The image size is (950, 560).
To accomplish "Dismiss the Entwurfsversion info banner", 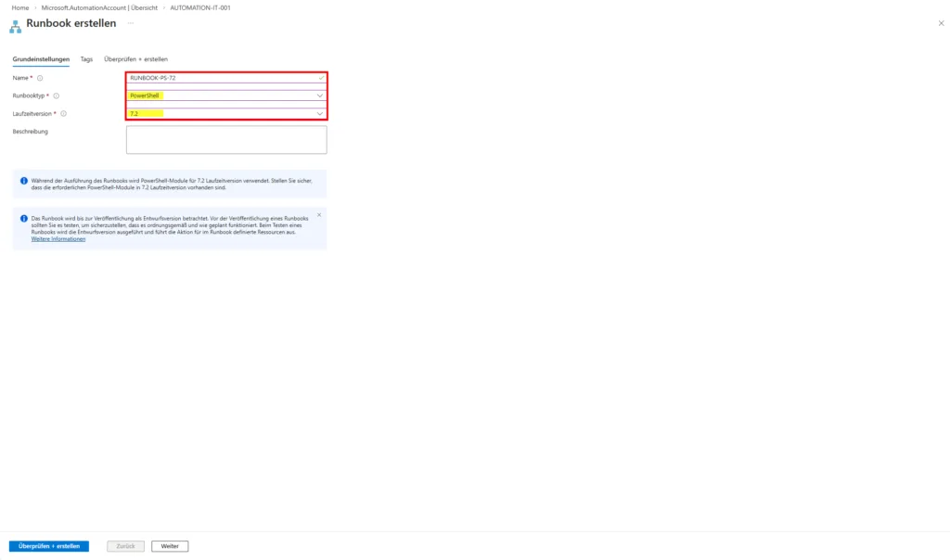I will click(x=319, y=214).
